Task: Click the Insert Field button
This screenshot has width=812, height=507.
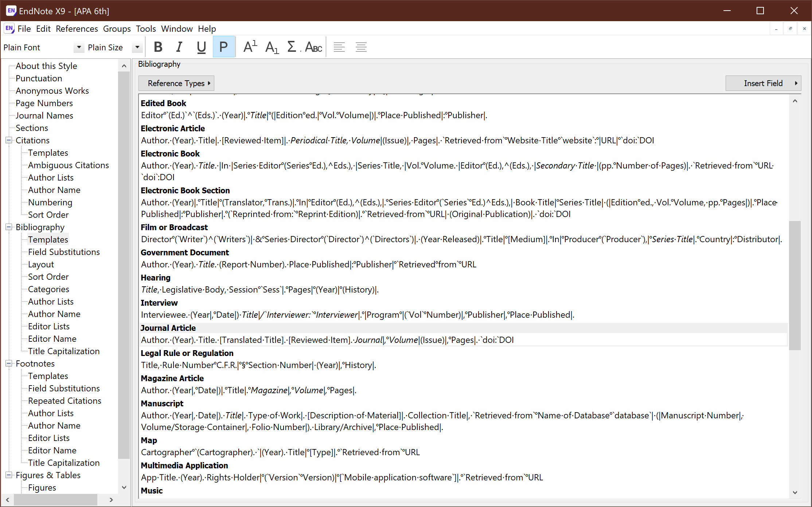Action: pyautogui.click(x=763, y=83)
